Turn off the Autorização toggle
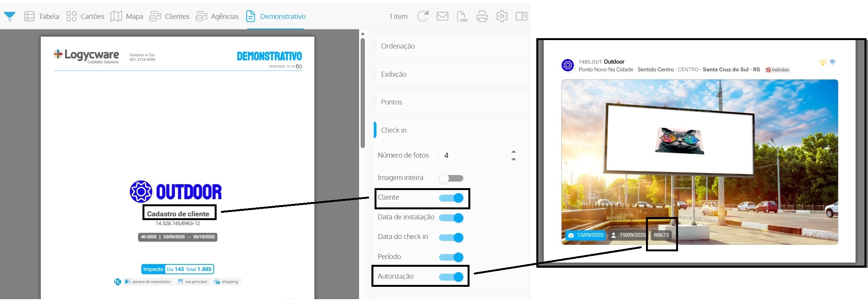Image resolution: width=868 pixels, height=303 pixels. pyautogui.click(x=451, y=277)
